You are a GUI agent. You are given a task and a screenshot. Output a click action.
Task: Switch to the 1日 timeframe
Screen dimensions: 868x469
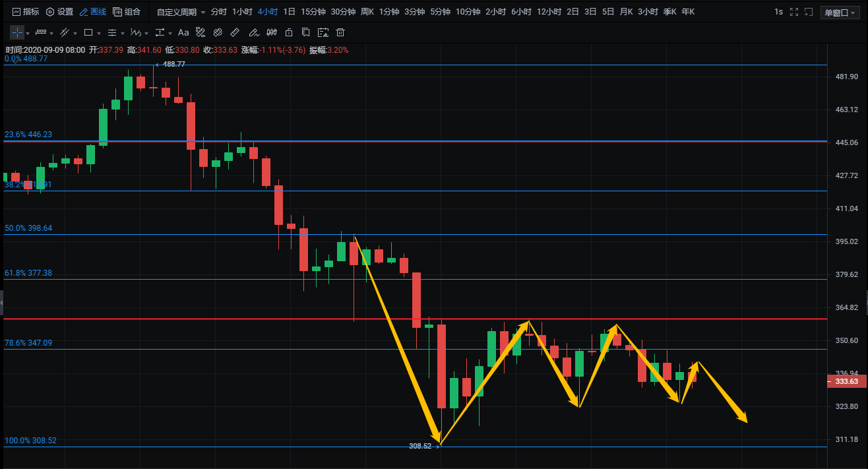tap(289, 12)
